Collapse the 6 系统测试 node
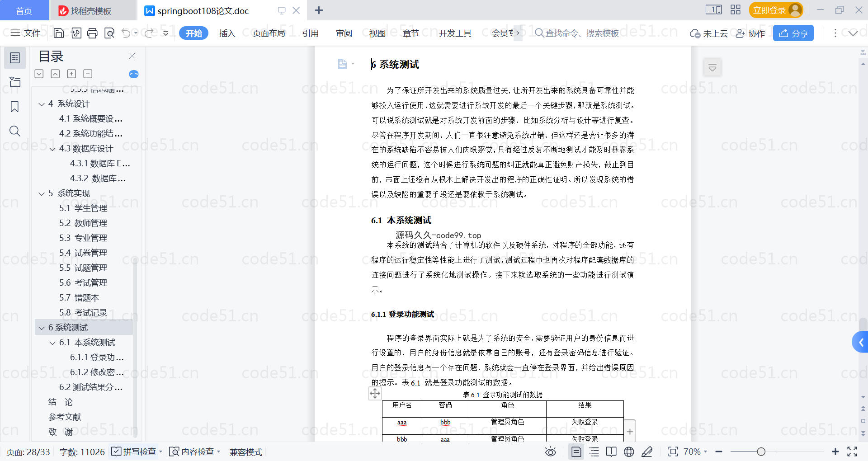Screen dimensions: 868x461 tap(42, 328)
